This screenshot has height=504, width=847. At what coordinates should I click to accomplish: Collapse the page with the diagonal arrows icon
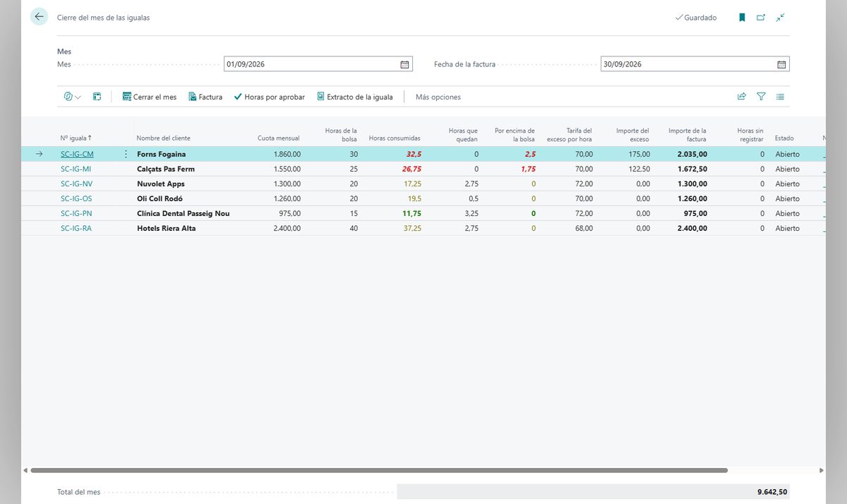tap(780, 18)
